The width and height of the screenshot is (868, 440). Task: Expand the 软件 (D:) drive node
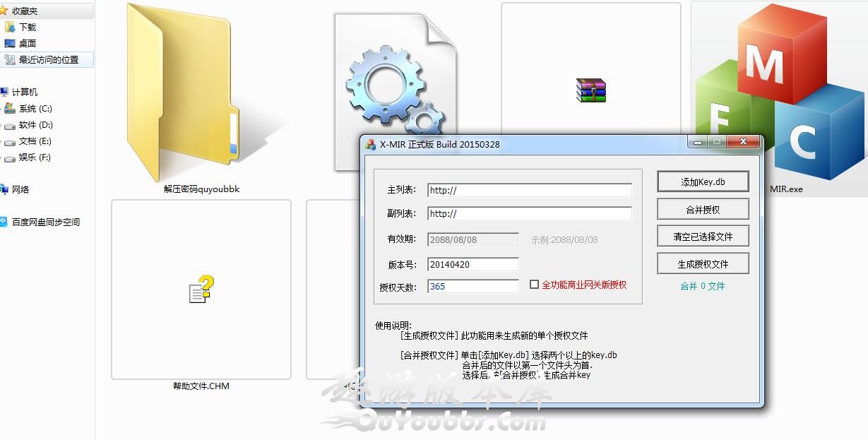click(x=1, y=125)
